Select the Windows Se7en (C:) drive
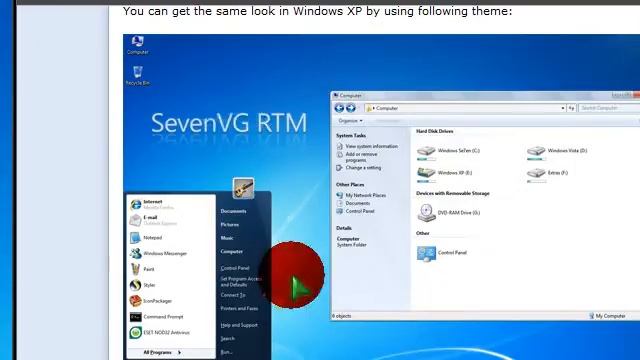The image size is (640, 360). [x=448, y=152]
